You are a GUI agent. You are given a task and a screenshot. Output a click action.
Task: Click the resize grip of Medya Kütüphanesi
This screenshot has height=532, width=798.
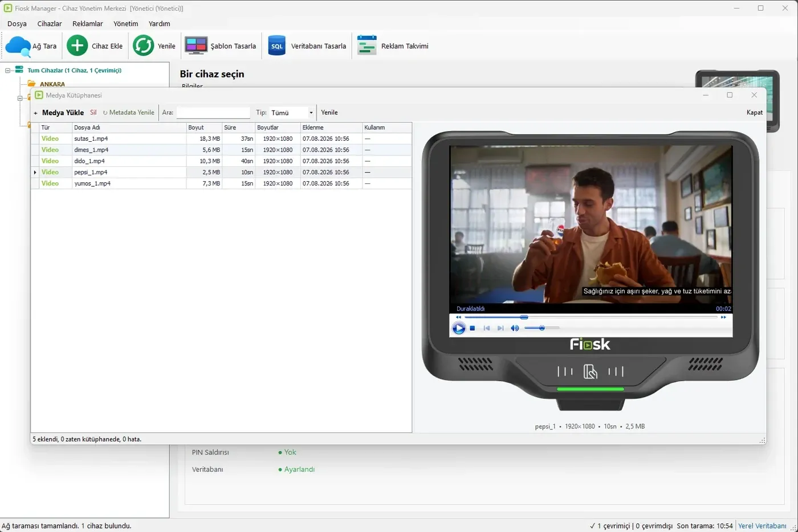coord(762,440)
